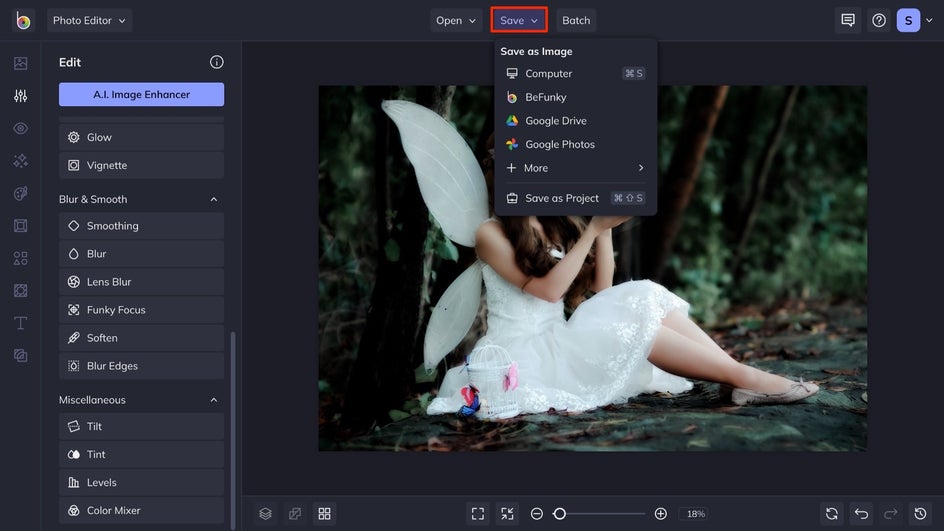Open the Open dropdown menu
944x531 pixels.
pos(456,20)
